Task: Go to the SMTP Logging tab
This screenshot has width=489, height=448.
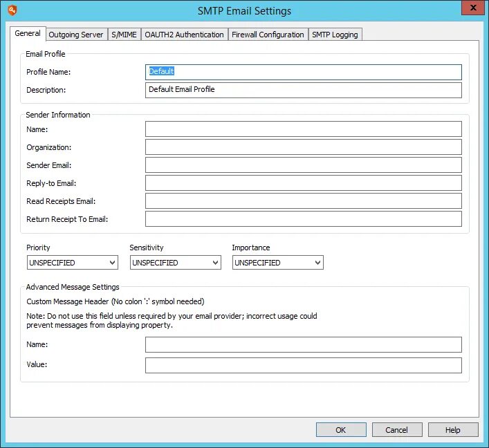Action: click(335, 35)
